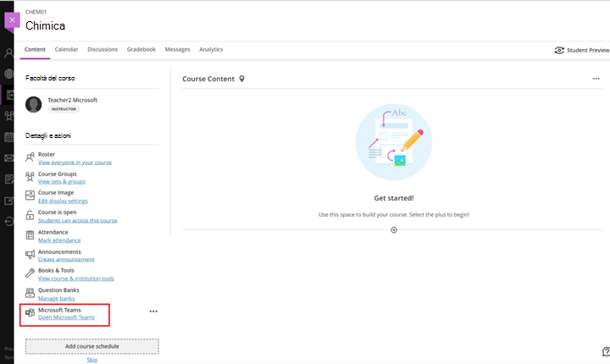Click the Attendance clipboard icon

[x=30, y=234]
